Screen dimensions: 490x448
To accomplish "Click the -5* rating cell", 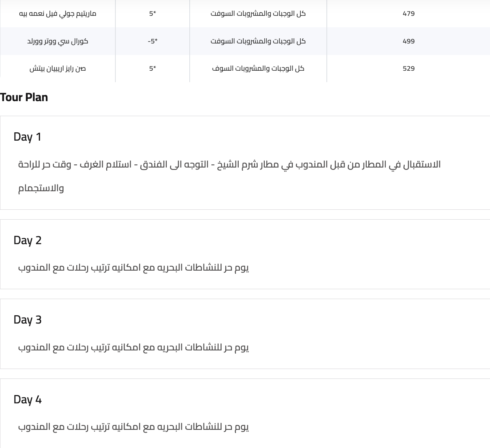I will pyautogui.click(x=153, y=41).
